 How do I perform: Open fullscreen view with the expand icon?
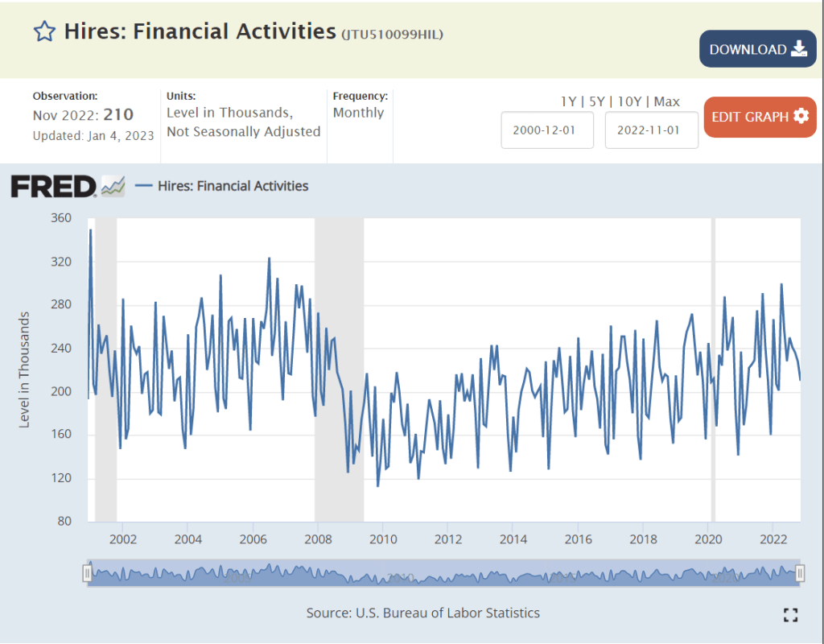[x=790, y=615]
